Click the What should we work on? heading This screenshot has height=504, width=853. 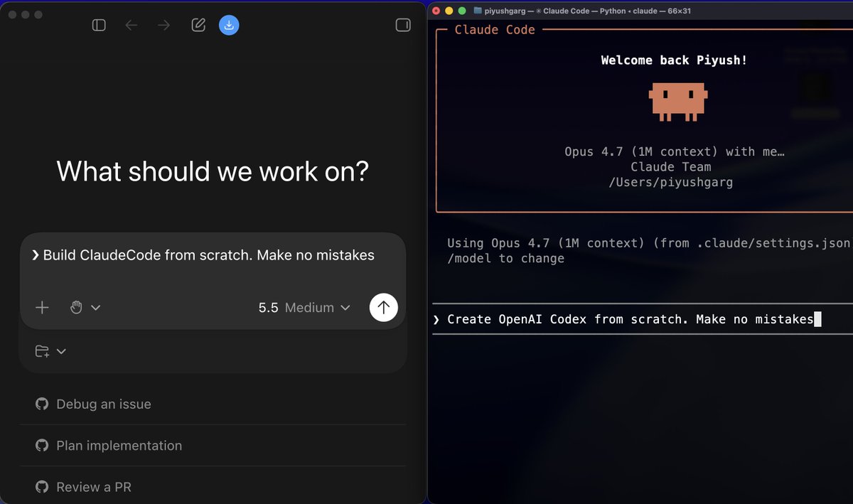[213, 171]
